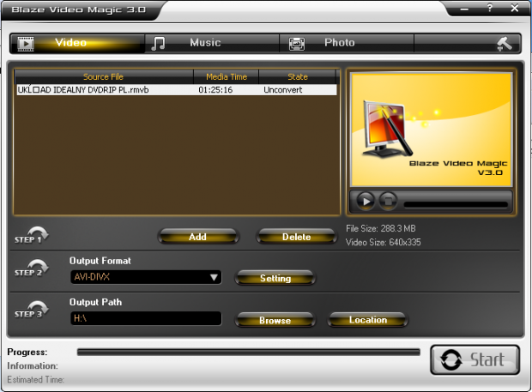Image resolution: width=532 pixels, height=392 pixels.
Task: Click the Step 1 arrow icon
Action: pyautogui.click(x=32, y=235)
